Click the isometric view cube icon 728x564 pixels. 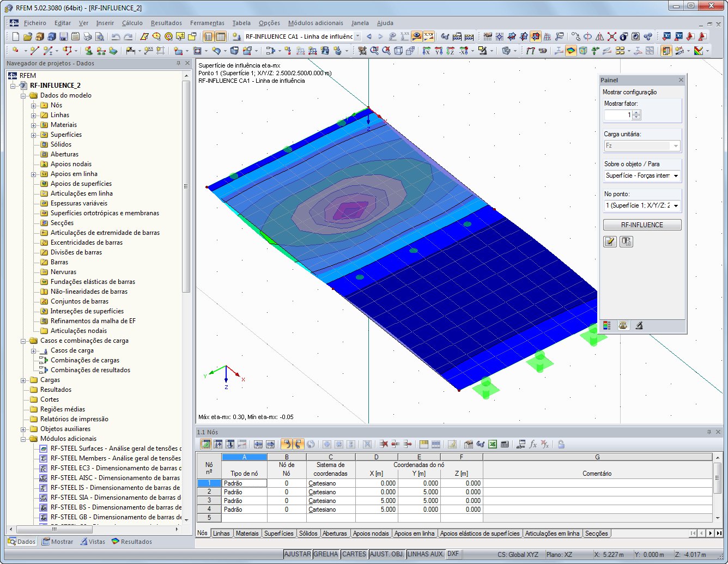[x=398, y=51]
